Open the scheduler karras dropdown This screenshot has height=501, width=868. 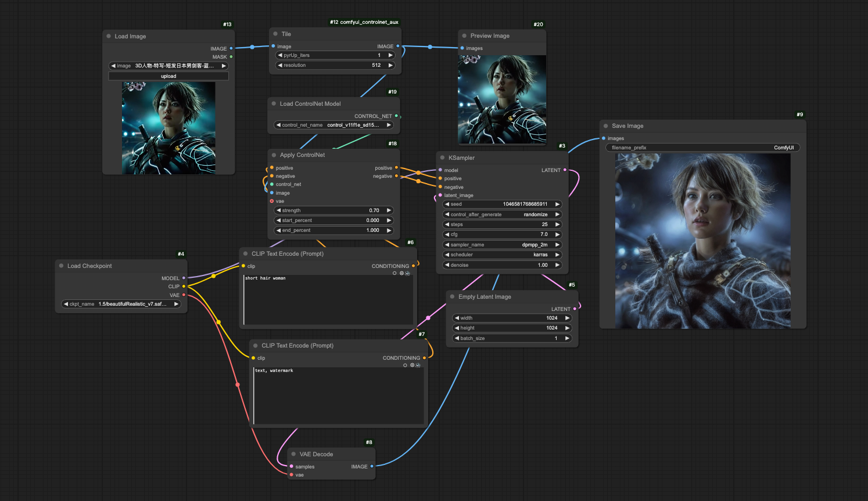pyautogui.click(x=501, y=255)
